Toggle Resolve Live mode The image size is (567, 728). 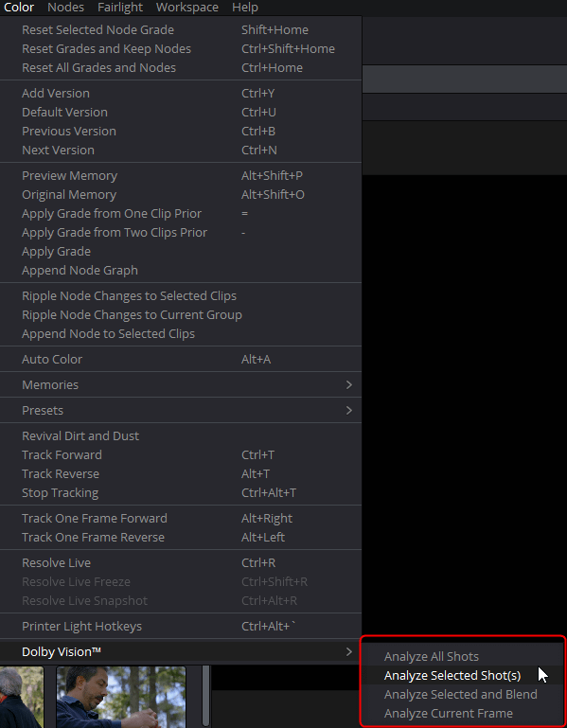coord(181,562)
